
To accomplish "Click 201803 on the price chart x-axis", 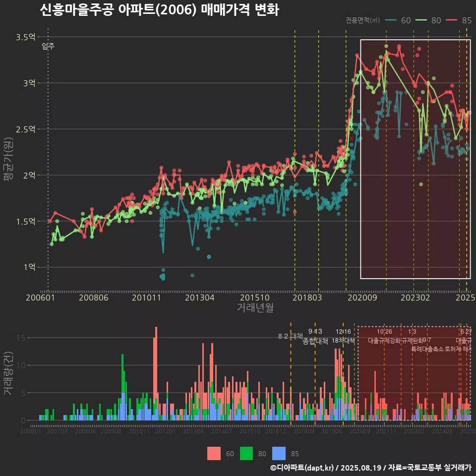I will click(307, 297).
